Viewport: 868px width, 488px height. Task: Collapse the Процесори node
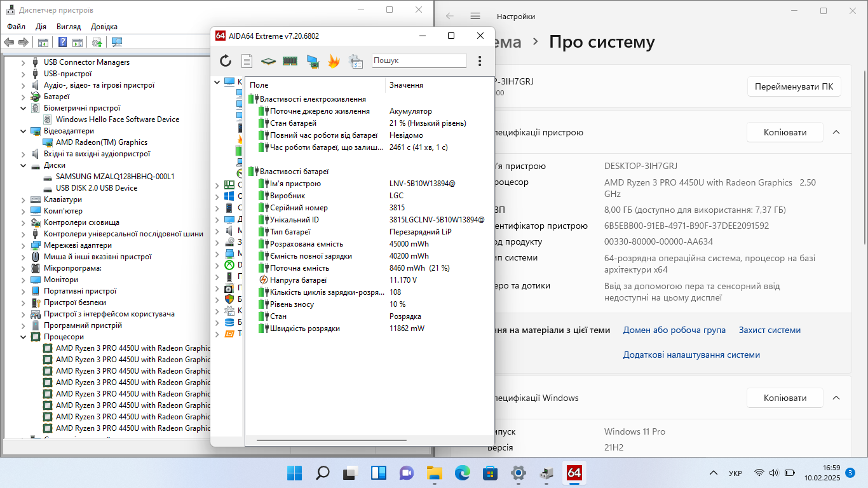click(x=24, y=337)
